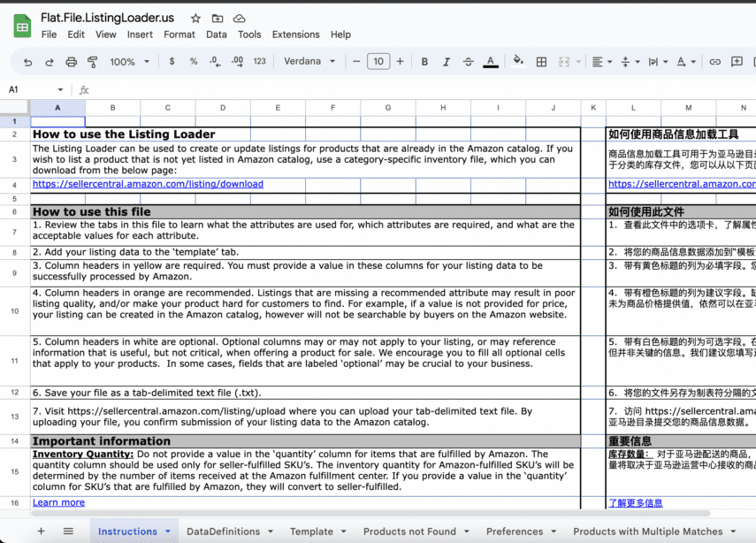Click the Borders icon
Image resolution: width=756 pixels, height=543 pixels.
click(x=541, y=62)
